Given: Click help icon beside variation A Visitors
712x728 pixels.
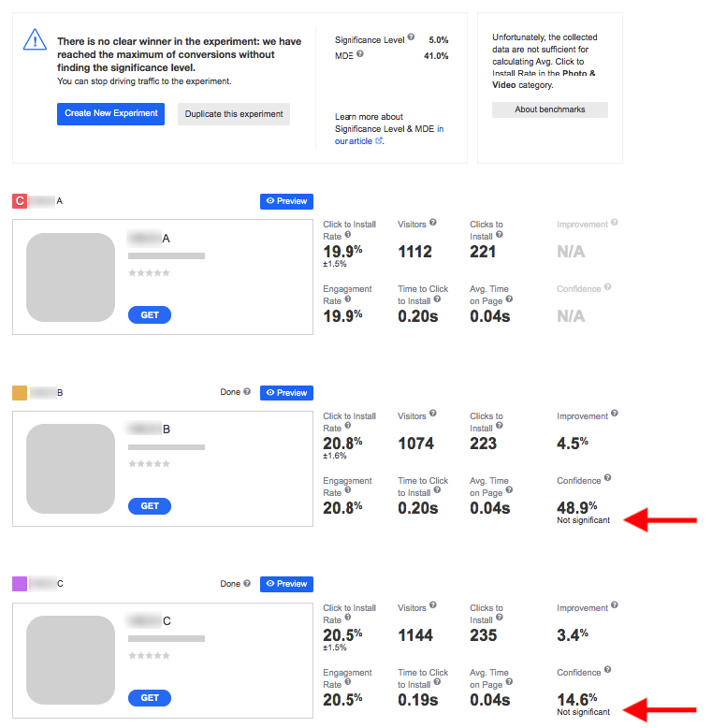Looking at the screenshot, I should [x=433, y=224].
